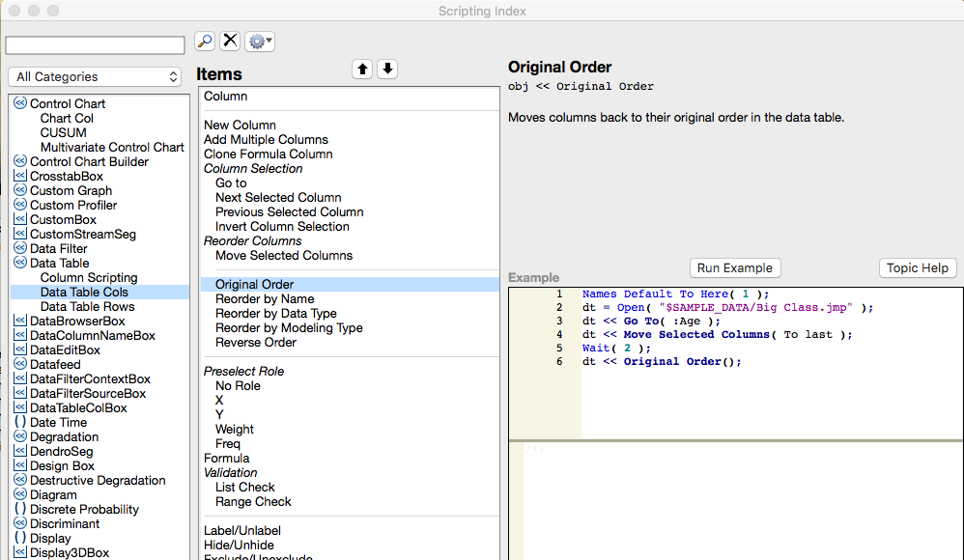Open the All Categories dropdown
Image resolution: width=964 pixels, height=560 pixels.
pos(95,76)
